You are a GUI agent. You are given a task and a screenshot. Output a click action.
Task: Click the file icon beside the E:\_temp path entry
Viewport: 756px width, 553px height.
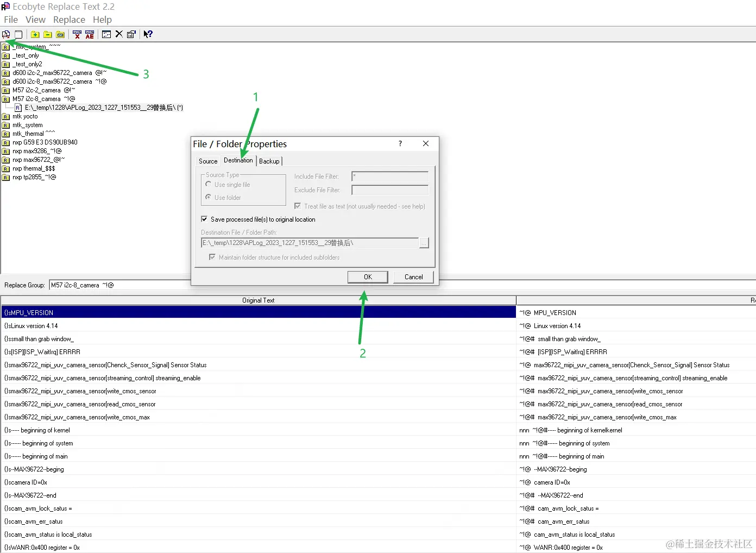(18, 108)
